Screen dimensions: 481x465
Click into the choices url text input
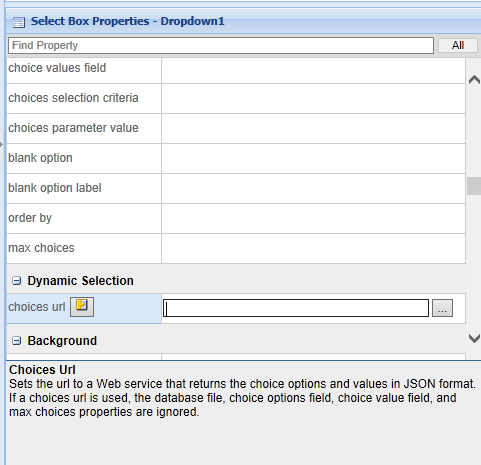pyautogui.click(x=296, y=308)
